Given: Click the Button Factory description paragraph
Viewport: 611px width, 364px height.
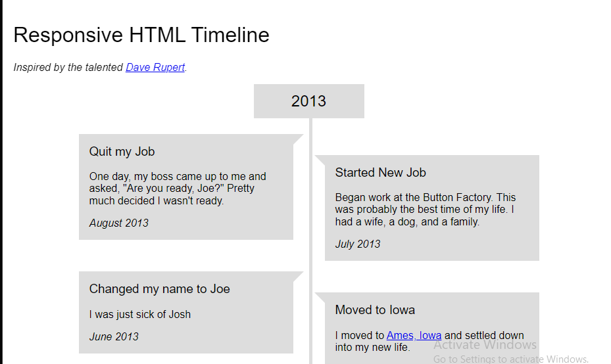Looking at the screenshot, I should coord(425,210).
